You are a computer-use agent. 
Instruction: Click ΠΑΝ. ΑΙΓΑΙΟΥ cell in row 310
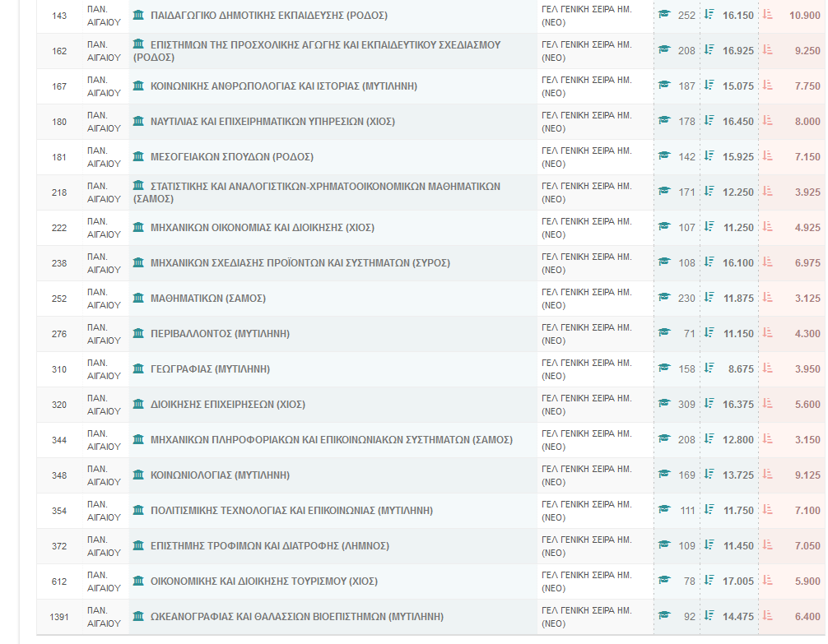104,369
